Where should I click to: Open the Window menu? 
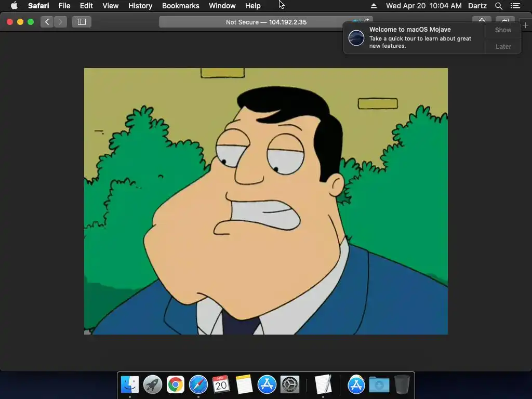[222, 6]
